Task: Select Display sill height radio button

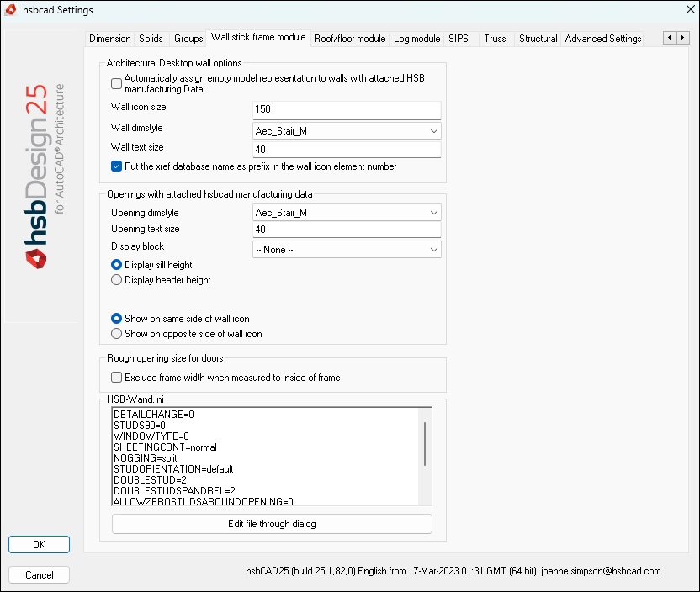Action: [x=116, y=265]
